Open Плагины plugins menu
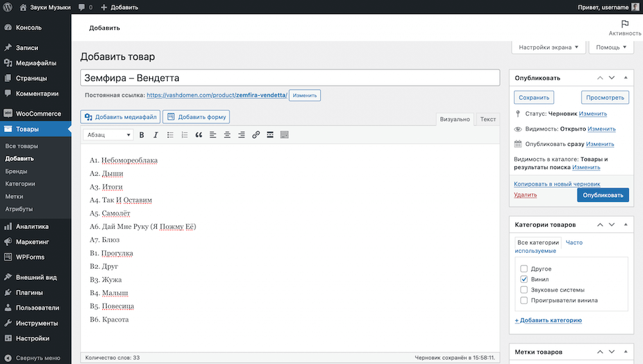 (x=35, y=293)
